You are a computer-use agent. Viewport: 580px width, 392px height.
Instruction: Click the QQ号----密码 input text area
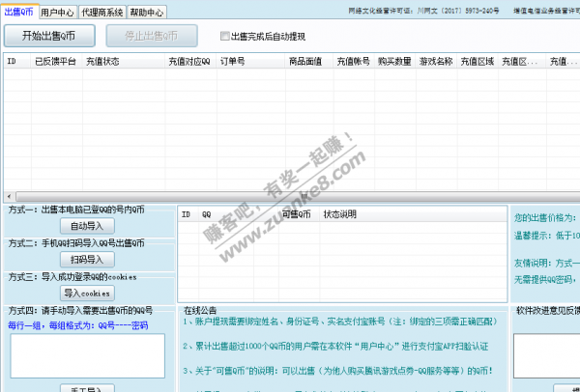click(x=88, y=355)
